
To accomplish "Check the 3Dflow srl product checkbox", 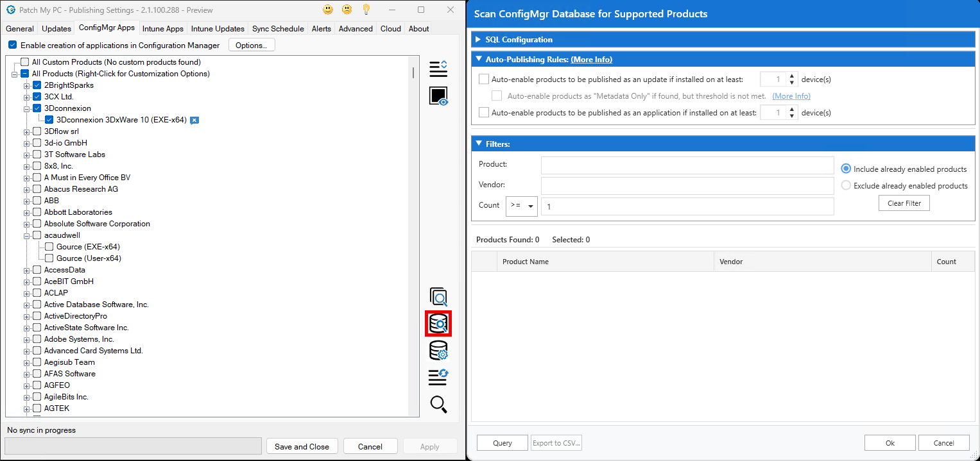I will click(37, 131).
